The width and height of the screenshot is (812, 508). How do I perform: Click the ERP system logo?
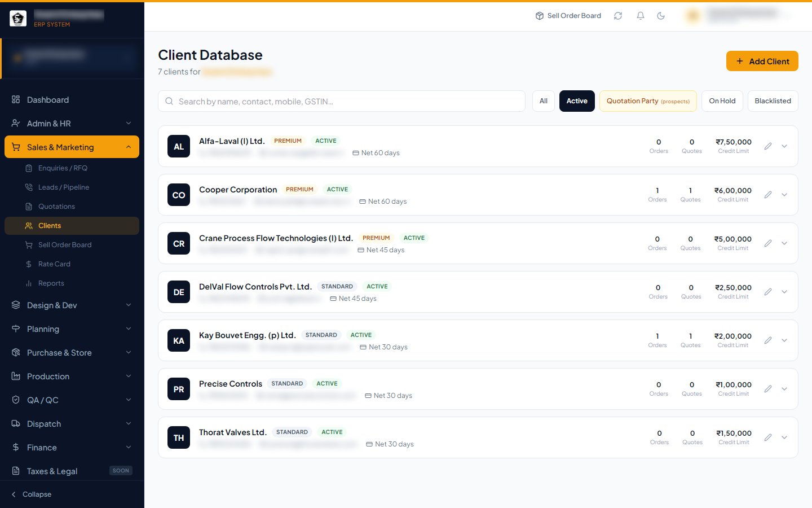18,19
